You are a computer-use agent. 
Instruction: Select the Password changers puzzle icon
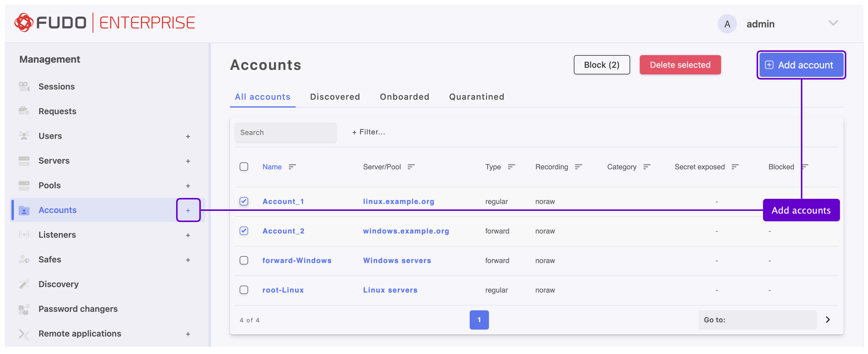point(24,309)
